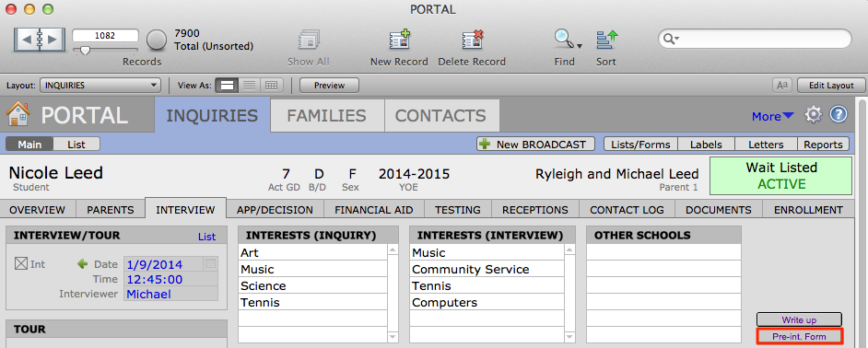Click Interests (Interview) scrollbar up arrow
Viewport: 868px width, 348px height.
coord(569,250)
